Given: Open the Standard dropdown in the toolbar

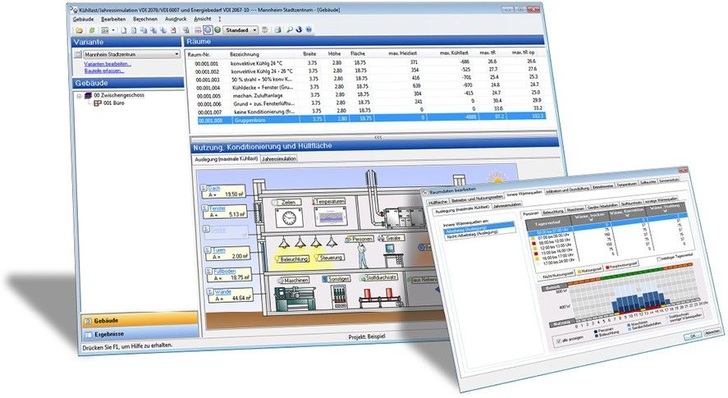Looking at the screenshot, I should (255, 30).
